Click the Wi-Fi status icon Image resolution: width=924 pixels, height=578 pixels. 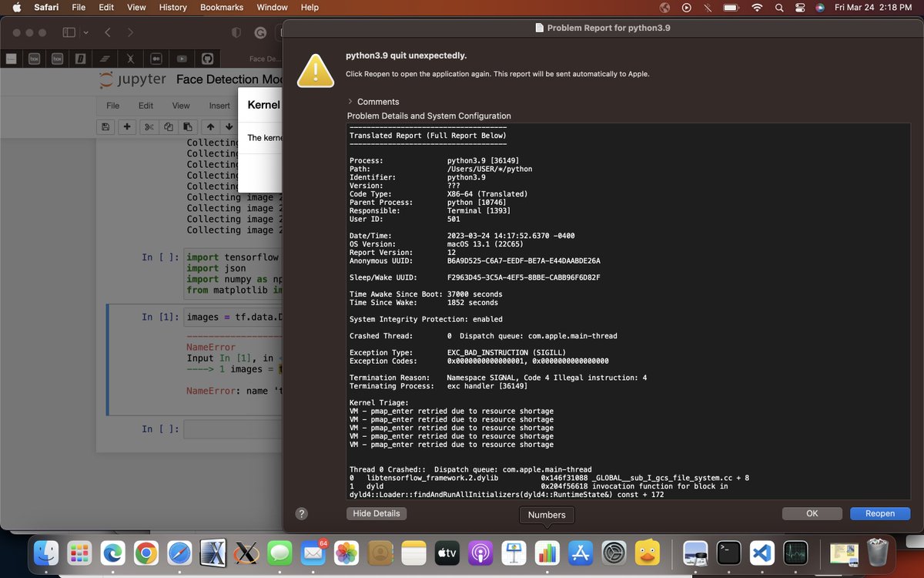757,7
